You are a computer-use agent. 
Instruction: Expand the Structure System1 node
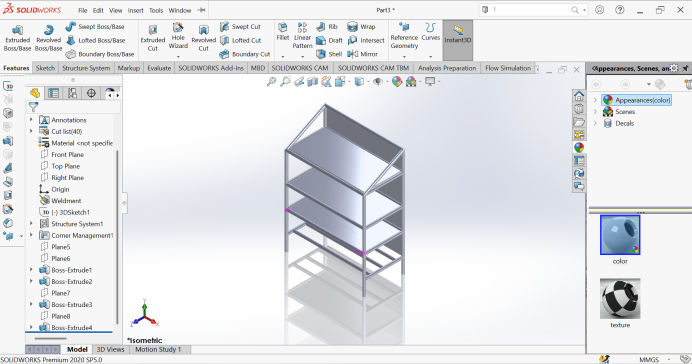(x=31, y=224)
